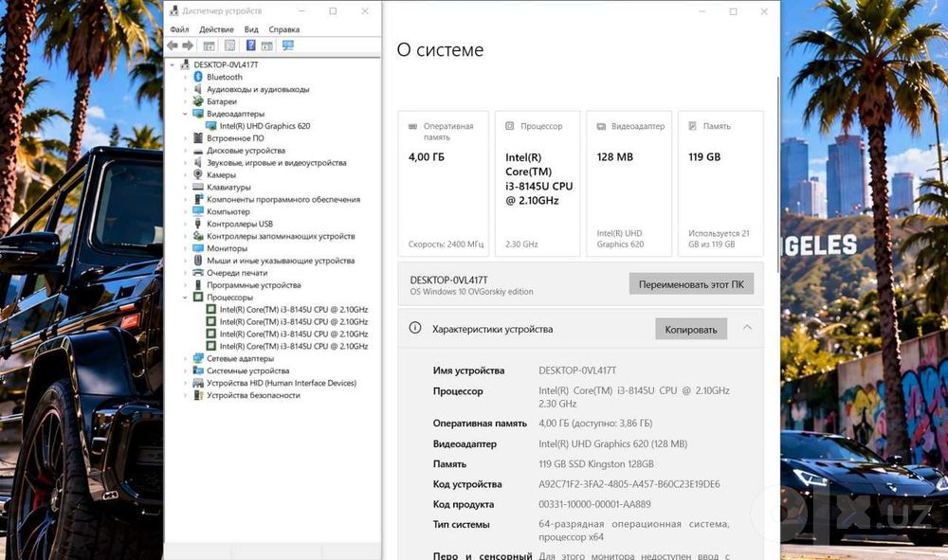Click the Устройства безопасности category icon
Screen dimensions: 948x560
point(198,395)
